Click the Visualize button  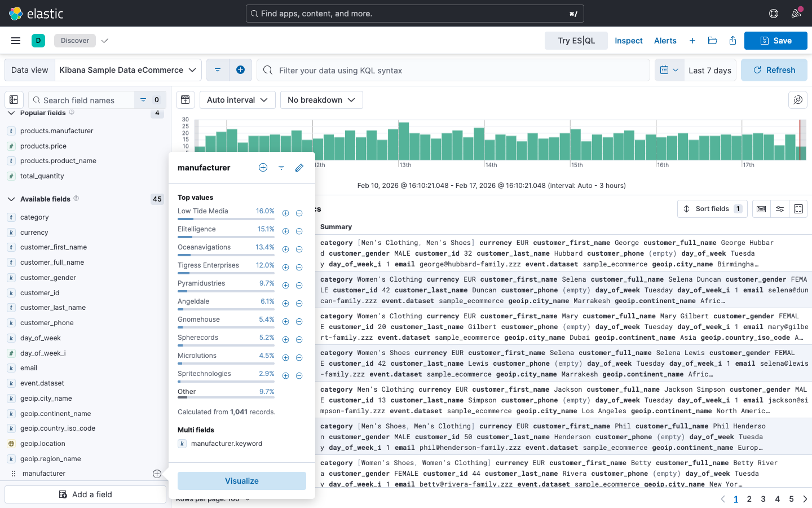pyautogui.click(x=242, y=481)
